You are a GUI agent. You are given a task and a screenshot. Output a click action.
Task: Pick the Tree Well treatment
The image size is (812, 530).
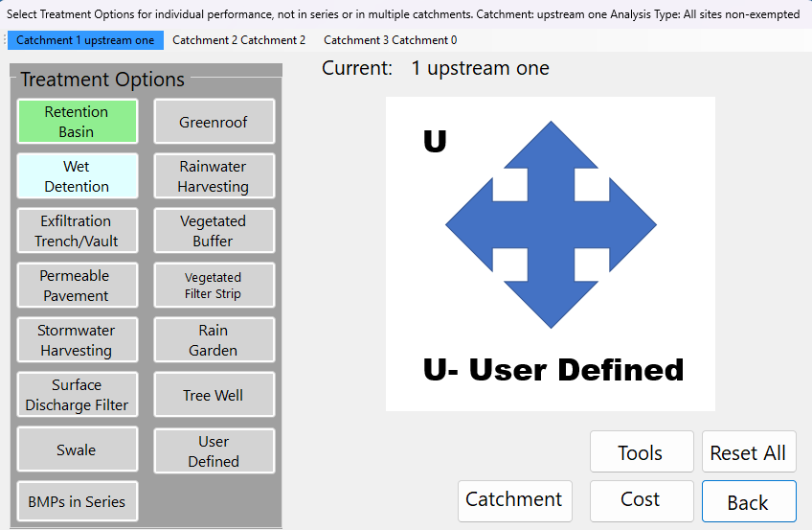pyautogui.click(x=214, y=395)
